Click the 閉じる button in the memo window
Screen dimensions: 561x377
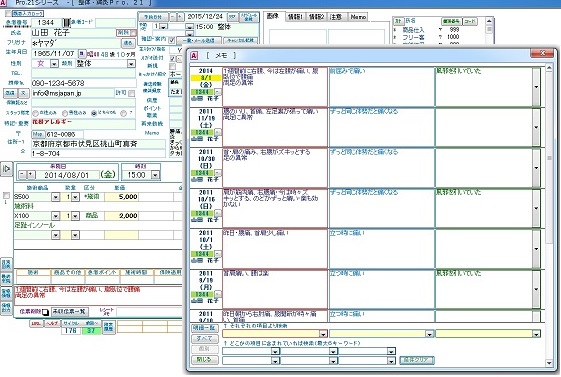tap(204, 359)
